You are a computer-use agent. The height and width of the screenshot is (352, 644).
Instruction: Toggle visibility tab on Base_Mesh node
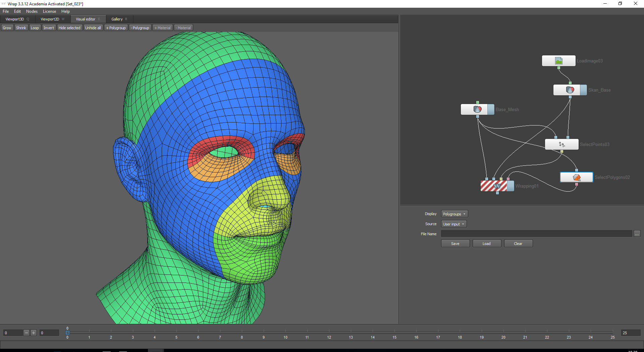coord(491,109)
